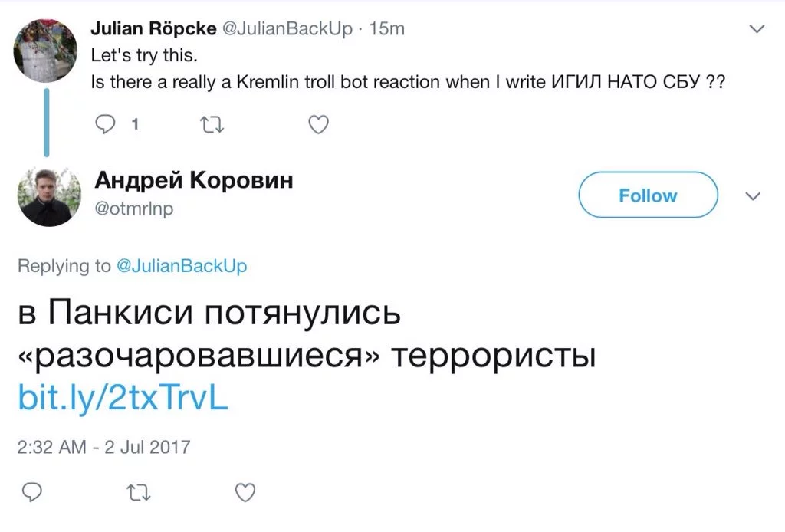Reply to Julian Röpcke's tweet

107,126
